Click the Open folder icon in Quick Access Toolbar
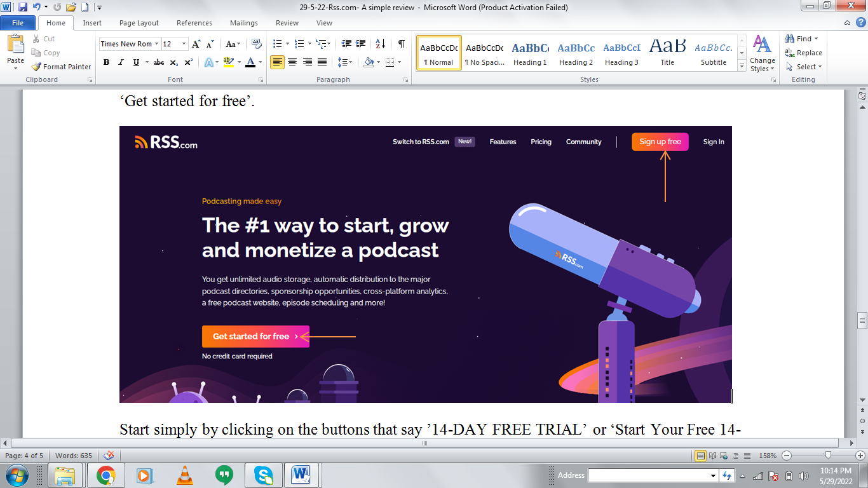Viewport: 868px width, 488px height. click(71, 8)
